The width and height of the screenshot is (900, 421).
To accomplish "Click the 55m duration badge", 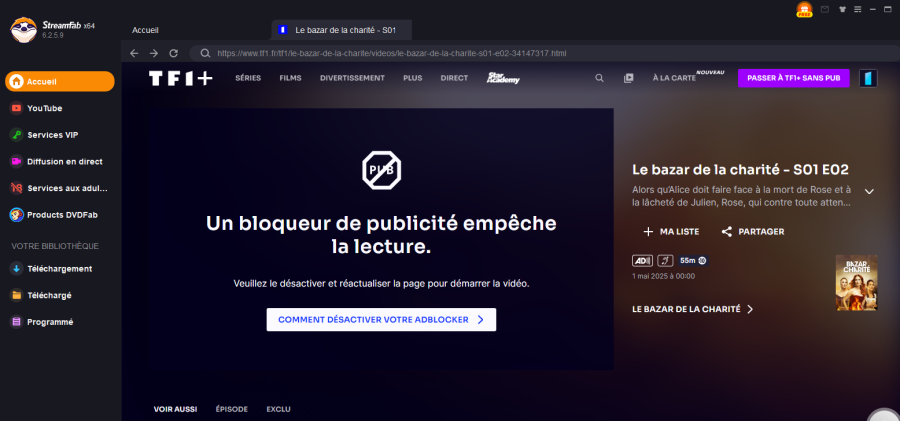I will tap(693, 261).
